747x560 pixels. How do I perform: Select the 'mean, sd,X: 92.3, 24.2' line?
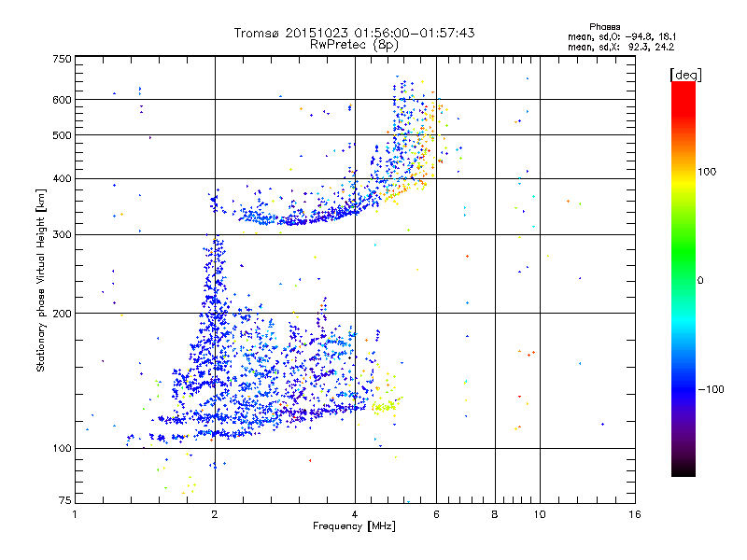621,47
